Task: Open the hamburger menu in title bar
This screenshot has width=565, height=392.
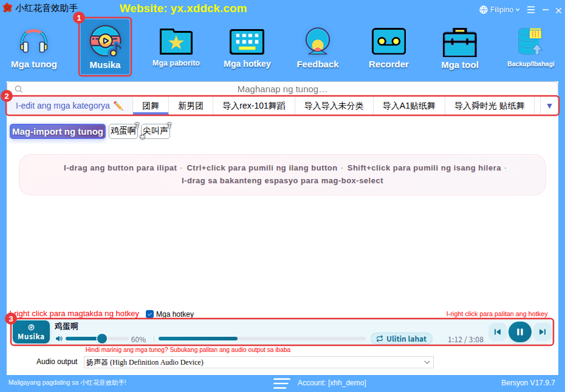Action: tap(531, 10)
